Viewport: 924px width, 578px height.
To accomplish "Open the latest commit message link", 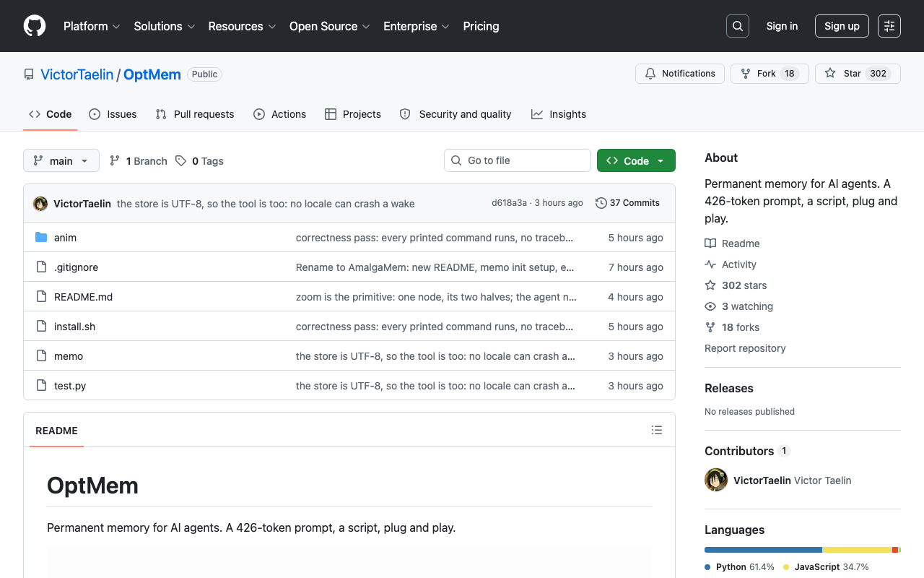I will [x=266, y=204].
